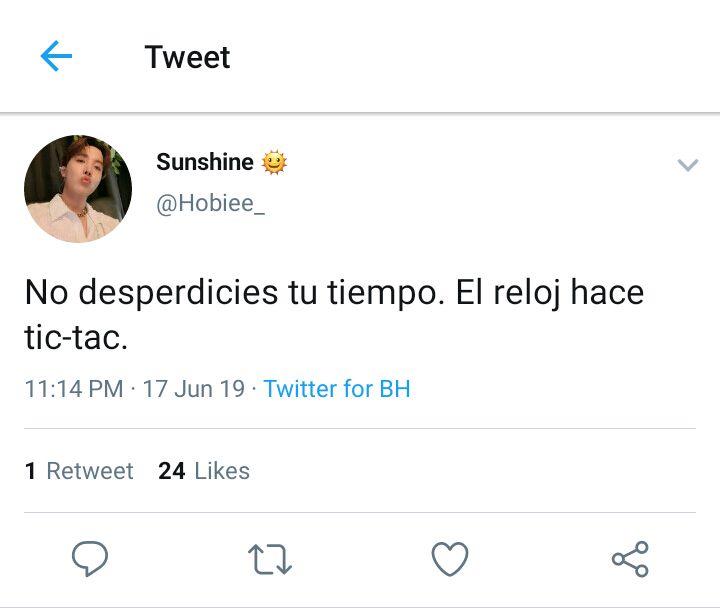The image size is (720, 612).
Task: Tap the bold 24 likes count
Action: pyautogui.click(x=172, y=471)
